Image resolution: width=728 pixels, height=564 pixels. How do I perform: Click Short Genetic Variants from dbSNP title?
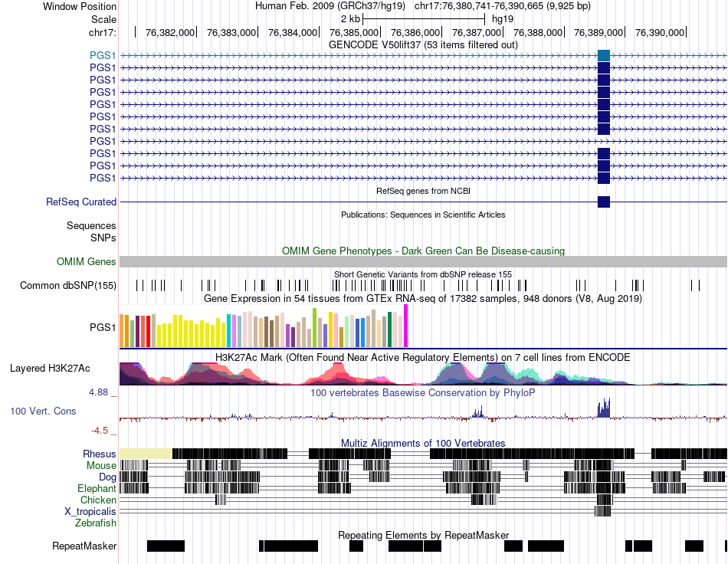423,274
